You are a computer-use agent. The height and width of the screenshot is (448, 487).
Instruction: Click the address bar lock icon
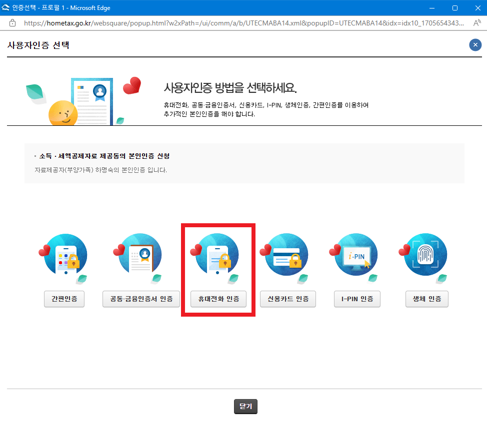pyautogui.click(x=12, y=23)
